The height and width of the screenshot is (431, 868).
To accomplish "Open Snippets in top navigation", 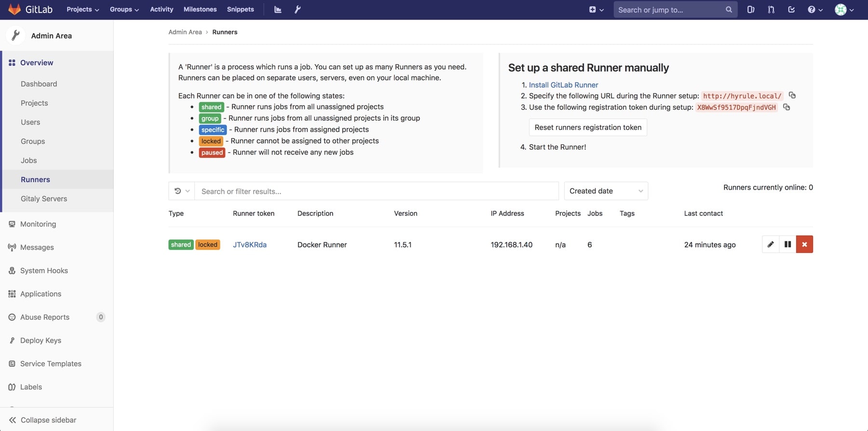I will point(240,10).
